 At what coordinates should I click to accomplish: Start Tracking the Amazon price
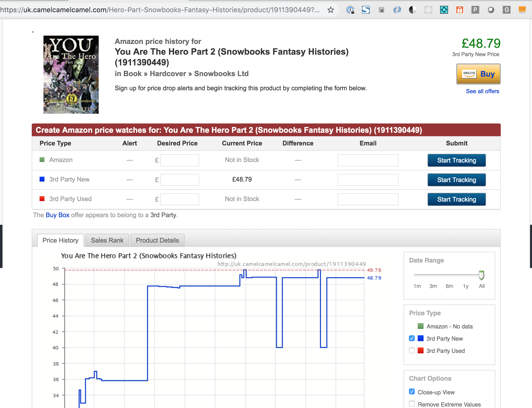point(457,160)
